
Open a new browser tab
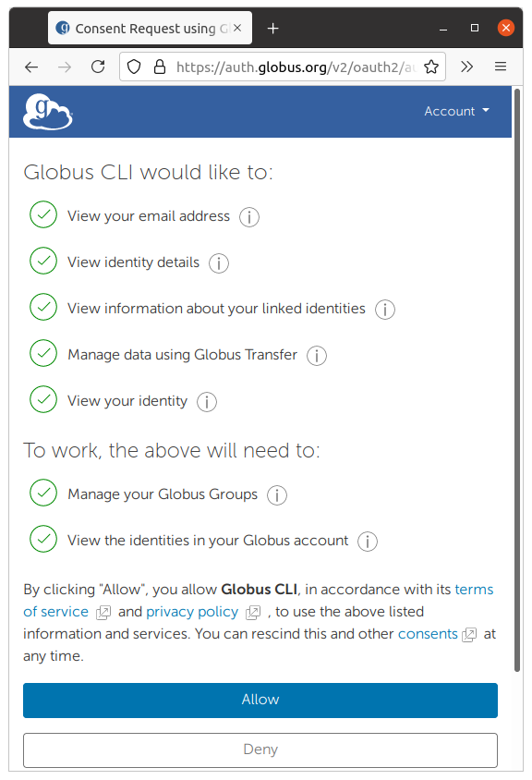[x=273, y=29]
